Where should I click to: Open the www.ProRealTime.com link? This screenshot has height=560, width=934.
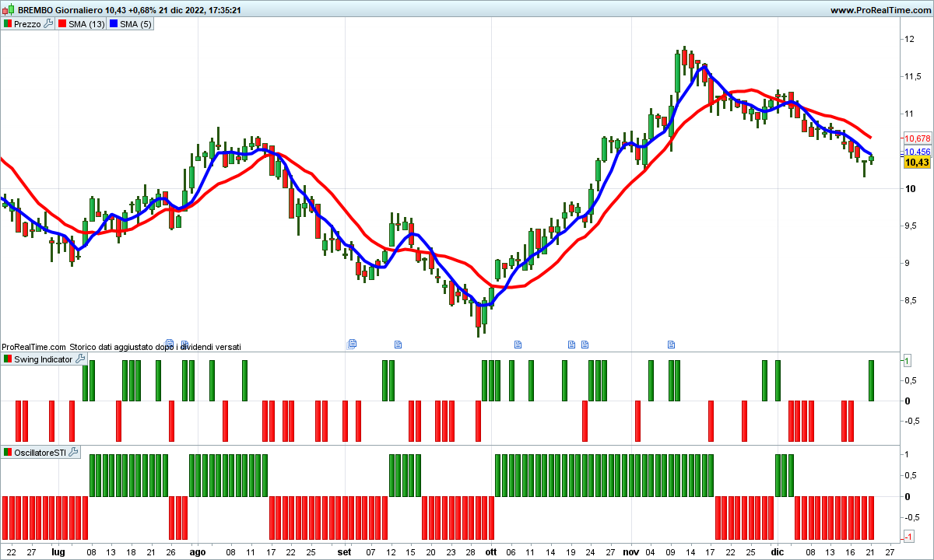coord(880,10)
